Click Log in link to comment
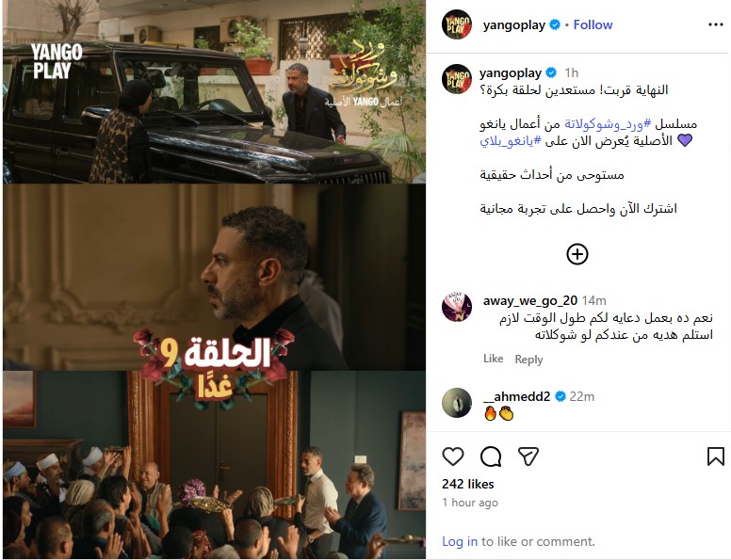731x560 pixels. pos(460,541)
